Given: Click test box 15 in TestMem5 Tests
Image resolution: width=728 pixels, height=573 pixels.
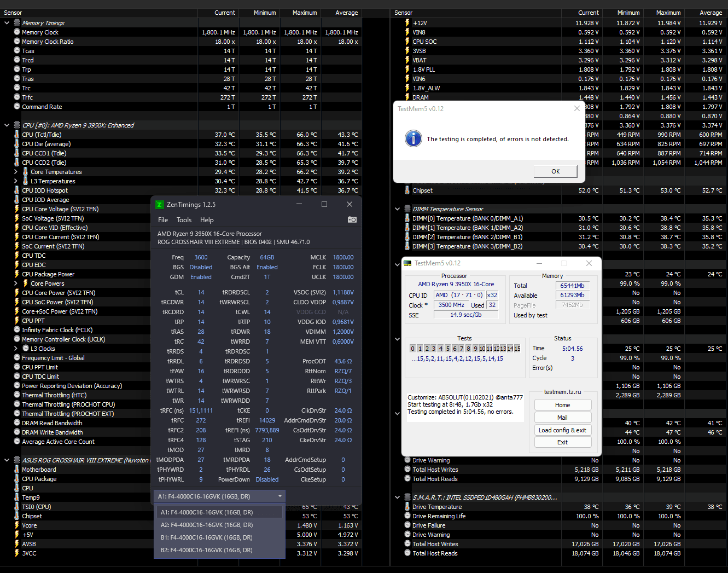Looking at the screenshot, I should tap(517, 349).
